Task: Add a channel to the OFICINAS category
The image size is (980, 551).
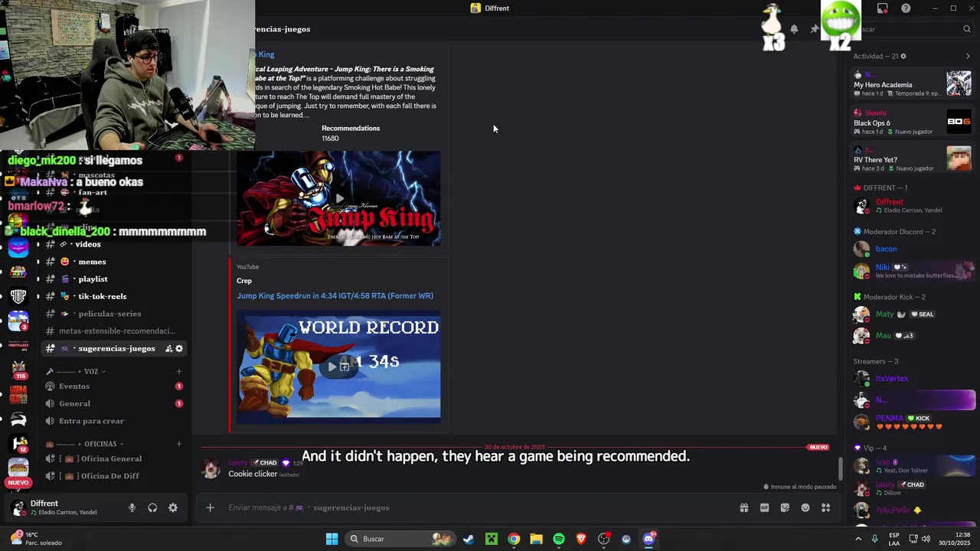Action: tap(179, 444)
